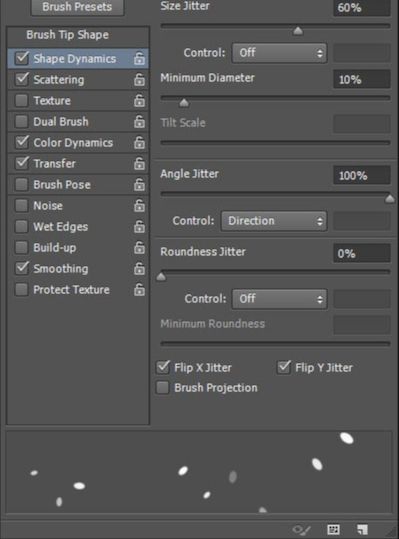
Task: Click the live tip brush preview icon
Action: click(x=301, y=530)
